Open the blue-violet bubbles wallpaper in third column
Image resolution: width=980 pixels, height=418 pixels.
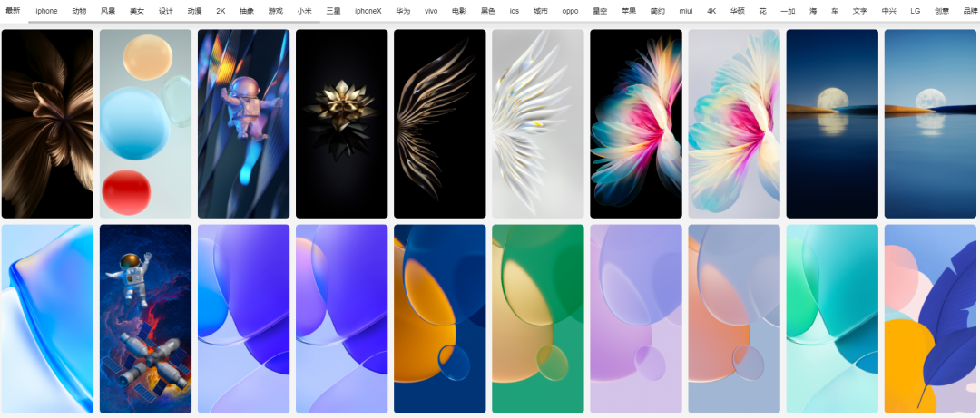coord(244,318)
